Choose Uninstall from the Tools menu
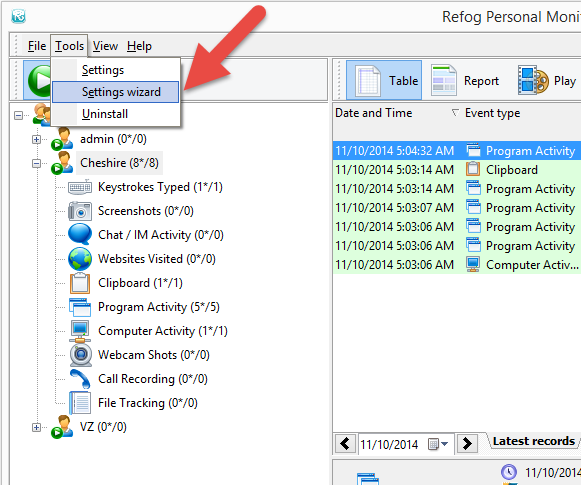The image size is (581, 485). 115,114
